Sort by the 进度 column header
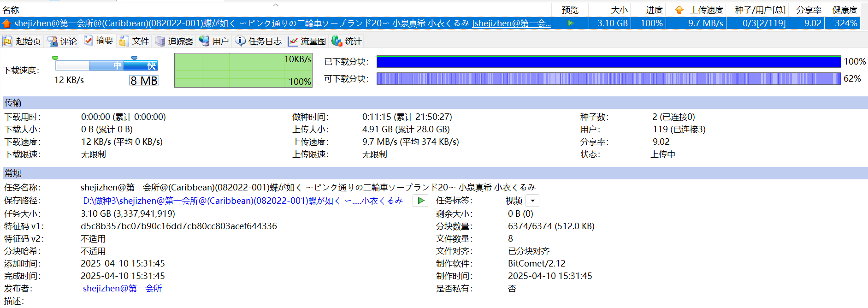This screenshot has width=868, height=308. 648,10
